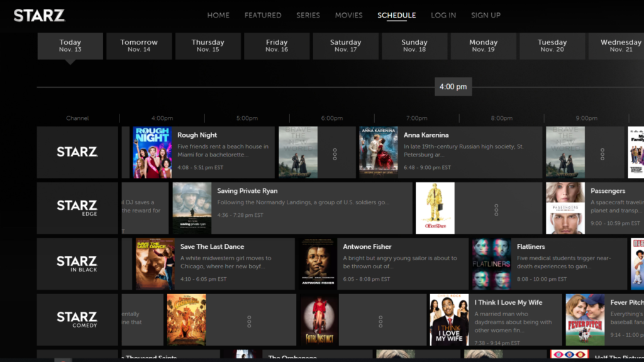Select the STARZ channel logo
The height and width of the screenshot is (362, 644).
tap(77, 152)
